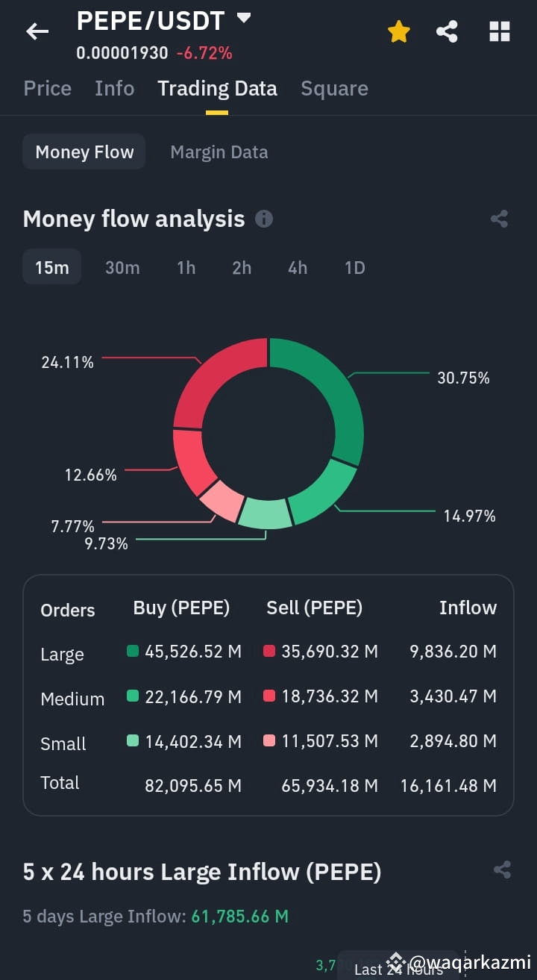Tap the light pink small-sell donut segment
The height and width of the screenshot is (980, 537).
[x=222, y=500]
